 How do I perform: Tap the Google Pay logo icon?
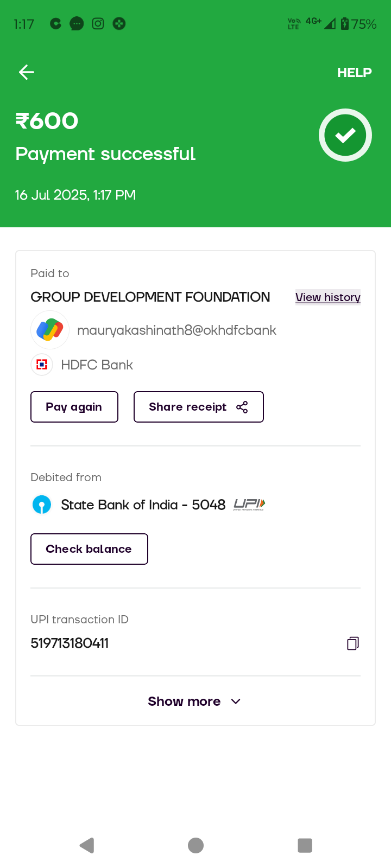tap(50, 330)
